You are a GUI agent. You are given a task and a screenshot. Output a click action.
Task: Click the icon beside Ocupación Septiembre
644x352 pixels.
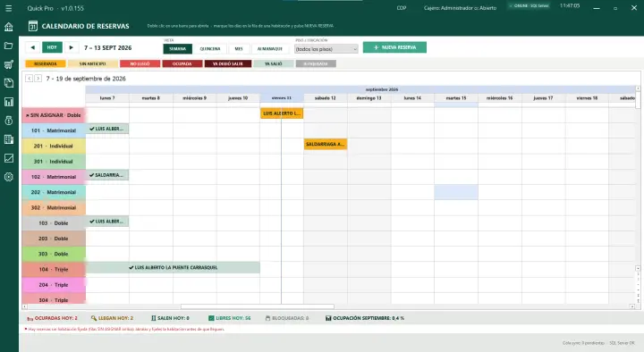[328, 318]
